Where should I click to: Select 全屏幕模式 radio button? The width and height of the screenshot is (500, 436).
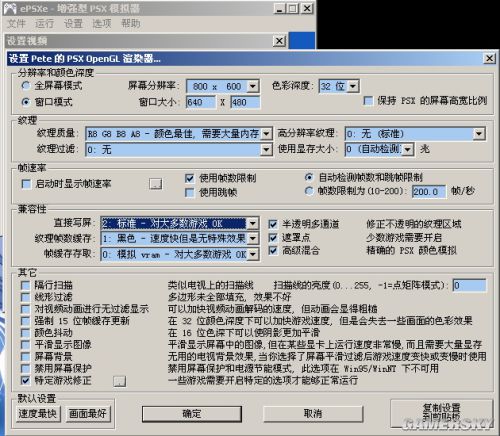(x=26, y=86)
